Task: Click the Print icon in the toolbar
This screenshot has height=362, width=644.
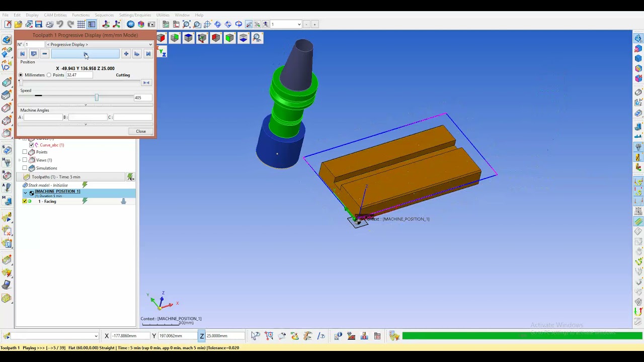Action: (x=49, y=24)
